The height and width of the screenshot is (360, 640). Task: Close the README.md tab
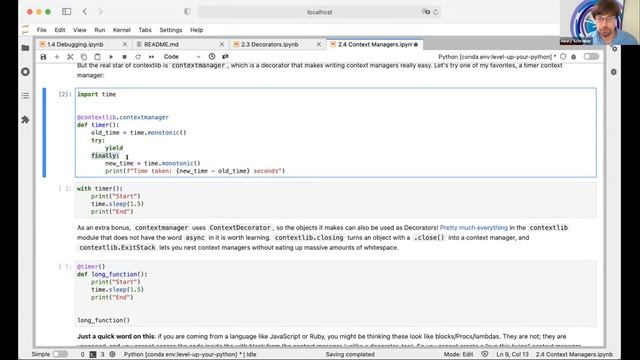222,44
